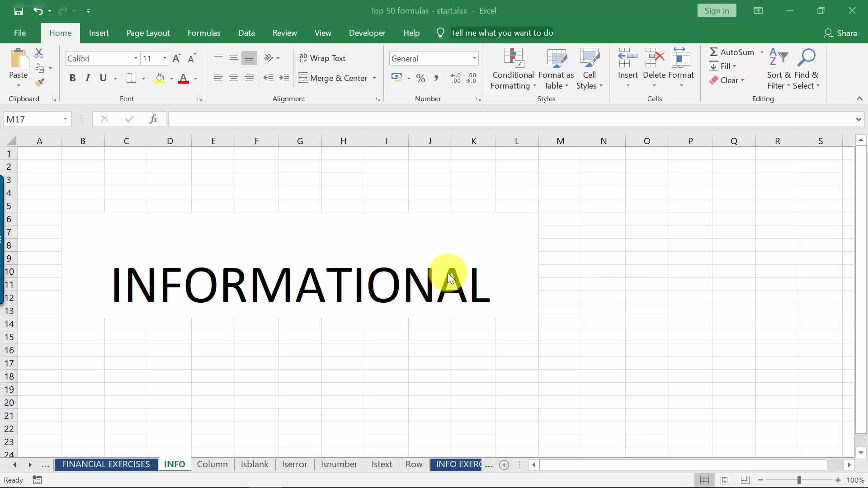
Task: Click the Format Painter brush icon
Action: coord(40,82)
